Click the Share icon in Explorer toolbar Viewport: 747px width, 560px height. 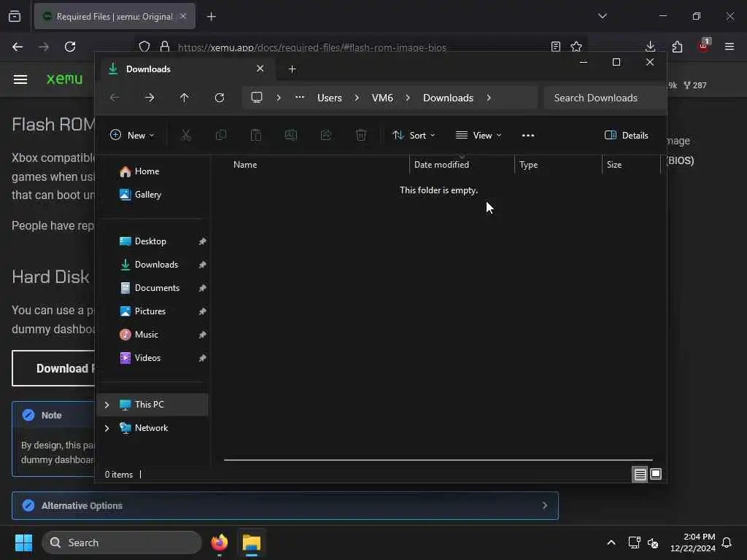coord(326,135)
